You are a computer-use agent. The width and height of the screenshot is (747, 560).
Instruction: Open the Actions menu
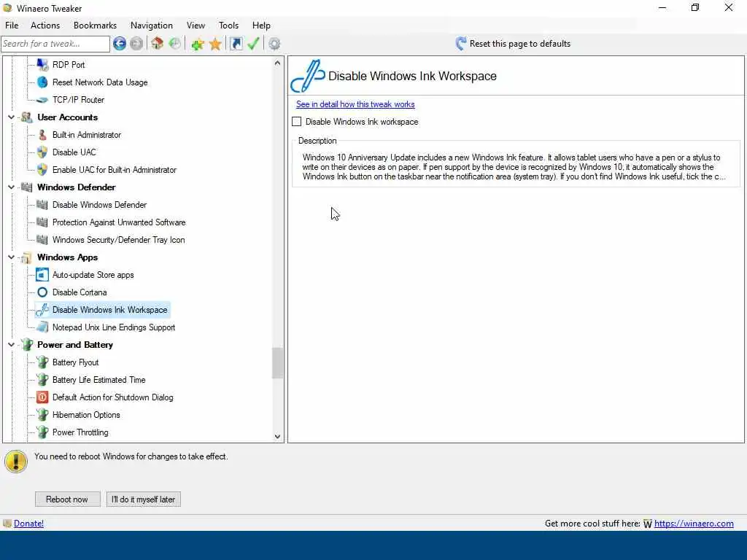point(45,26)
